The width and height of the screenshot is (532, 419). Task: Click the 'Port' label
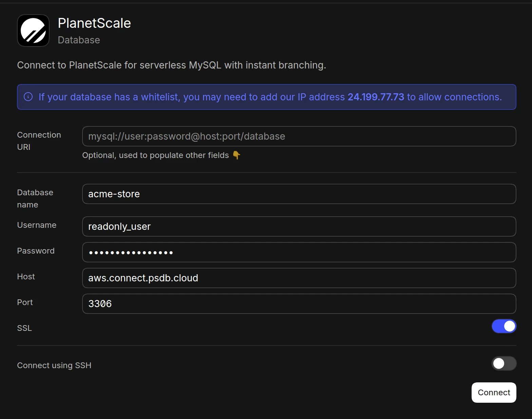click(x=25, y=302)
